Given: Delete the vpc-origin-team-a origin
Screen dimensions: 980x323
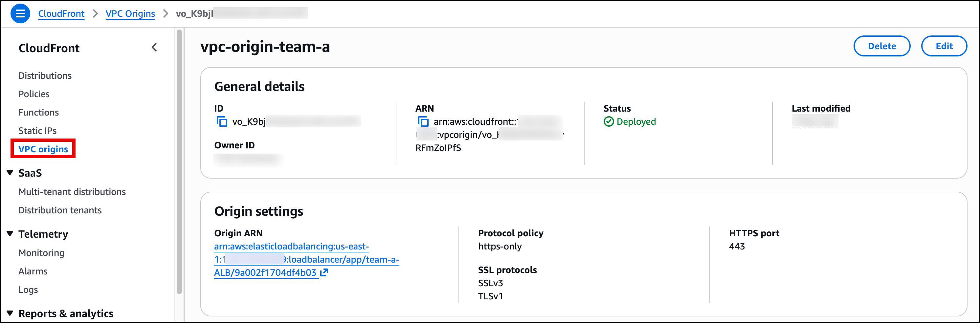Looking at the screenshot, I should click(x=882, y=46).
